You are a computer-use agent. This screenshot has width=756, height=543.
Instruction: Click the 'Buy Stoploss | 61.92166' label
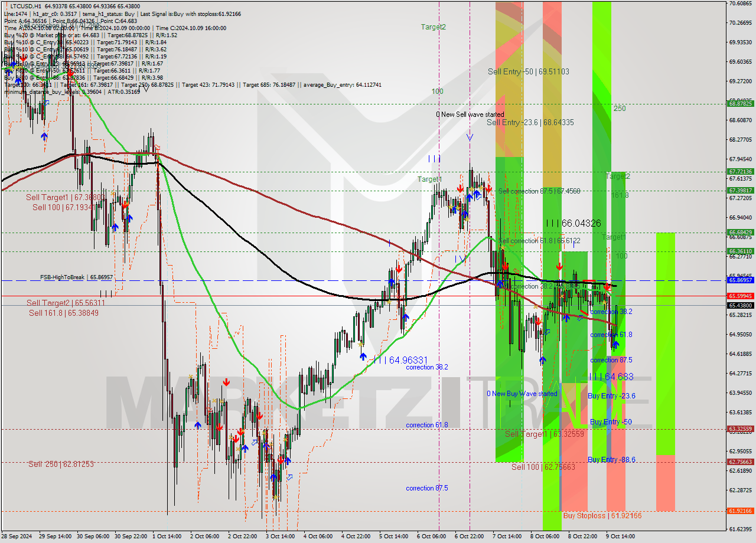pos(602,515)
